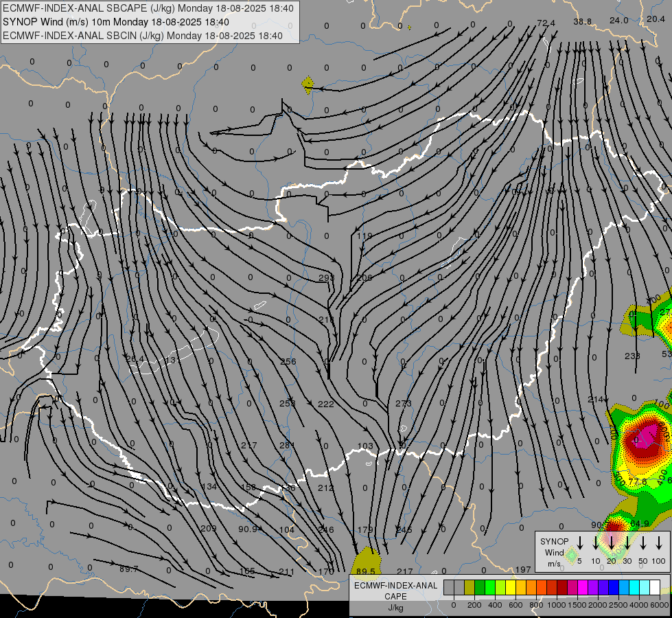Pick the dark blue swatch above 2500 in the CAPE scale
The height and width of the screenshot is (618, 672).
click(x=614, y=588)
